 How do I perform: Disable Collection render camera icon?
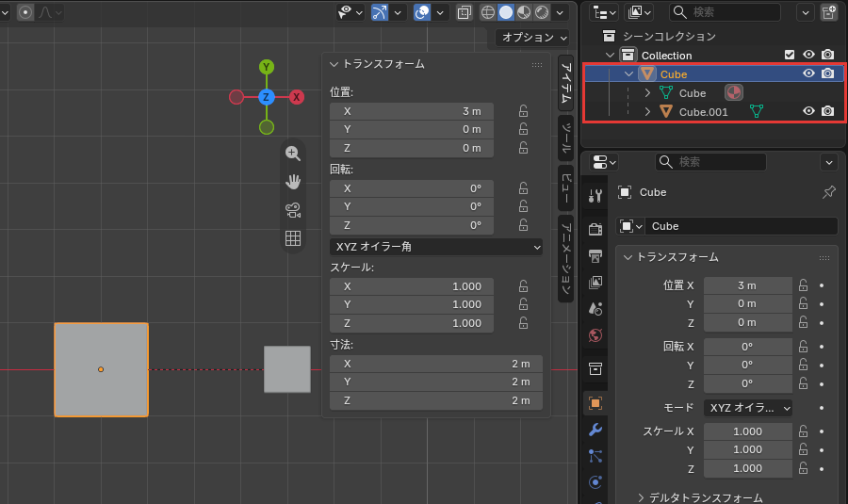point(827,55)
